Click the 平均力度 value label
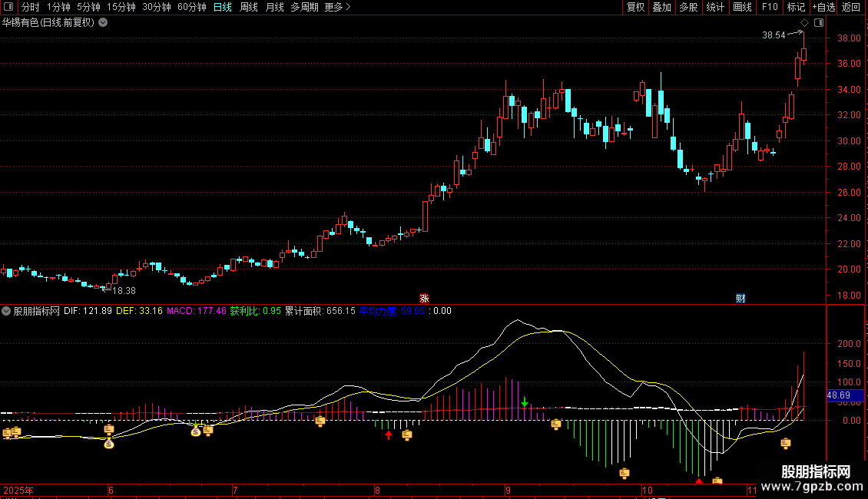 point(392,311)
